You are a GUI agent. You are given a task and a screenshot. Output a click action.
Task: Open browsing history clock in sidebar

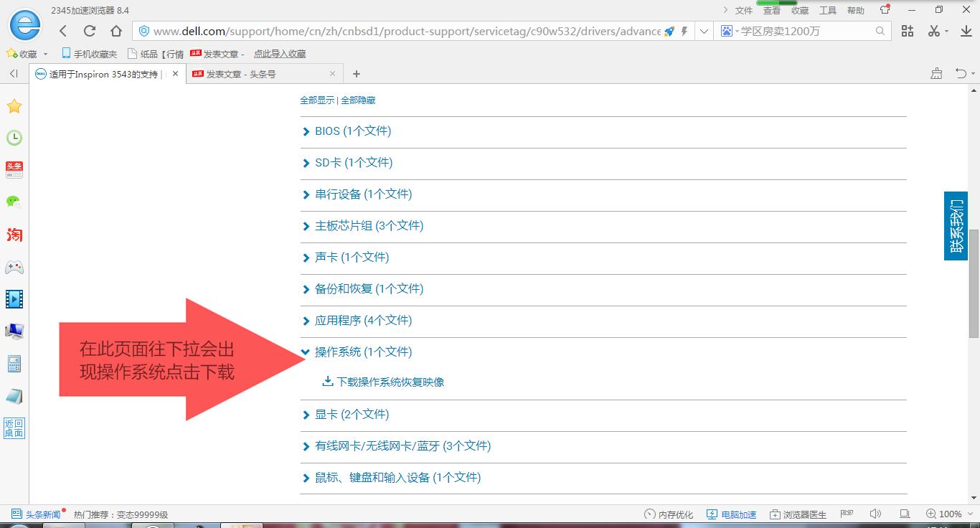pyautogui.click(x=14, y=138)
